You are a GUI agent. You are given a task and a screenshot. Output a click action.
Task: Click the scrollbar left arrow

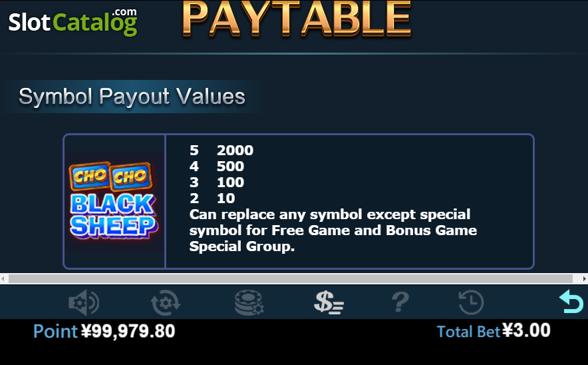click(3, 278)
